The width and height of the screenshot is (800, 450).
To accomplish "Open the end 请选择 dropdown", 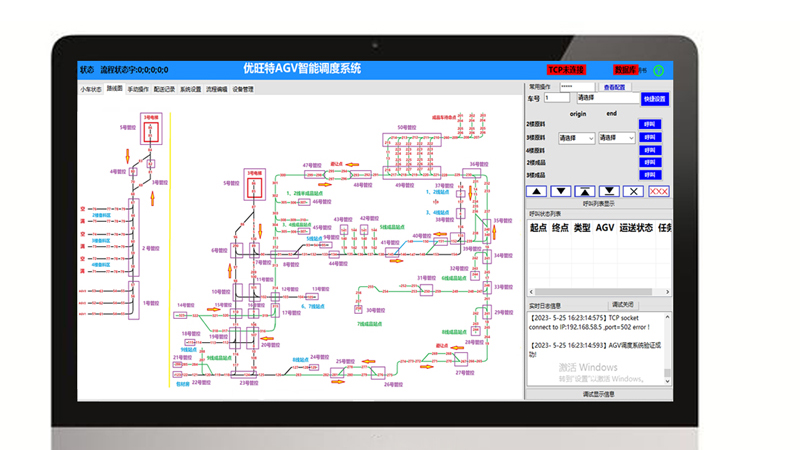I will point(616,138).
